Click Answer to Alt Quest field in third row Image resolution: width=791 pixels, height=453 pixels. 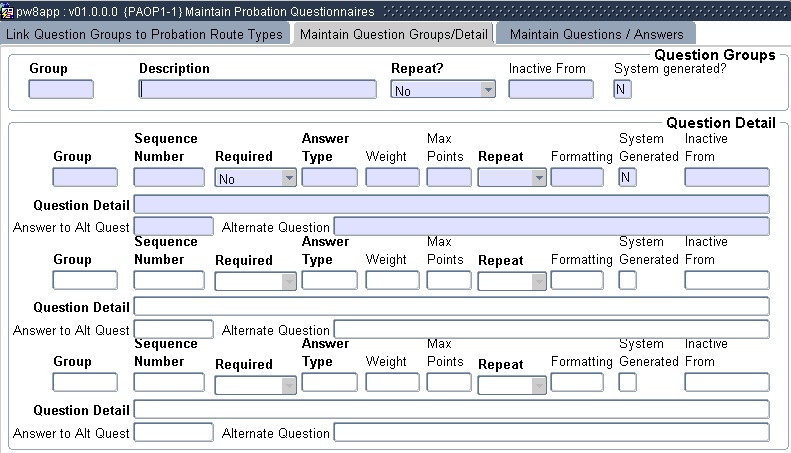coord(173,432)
